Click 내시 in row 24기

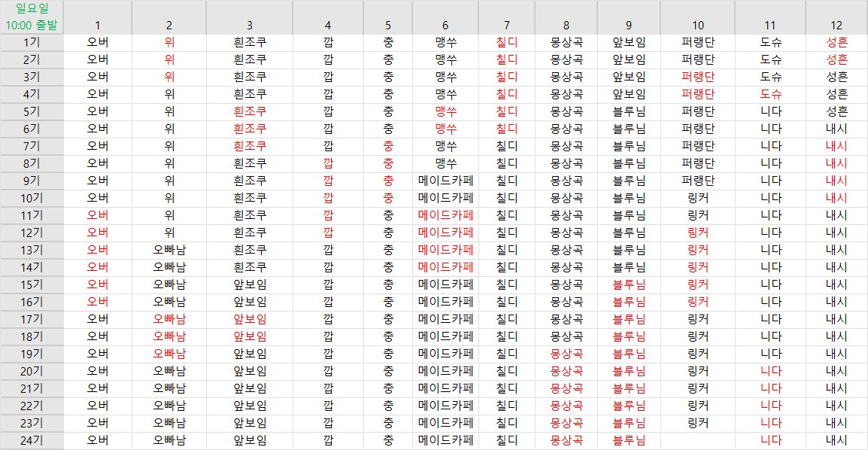pyautogui.click(x=836, y=440)
